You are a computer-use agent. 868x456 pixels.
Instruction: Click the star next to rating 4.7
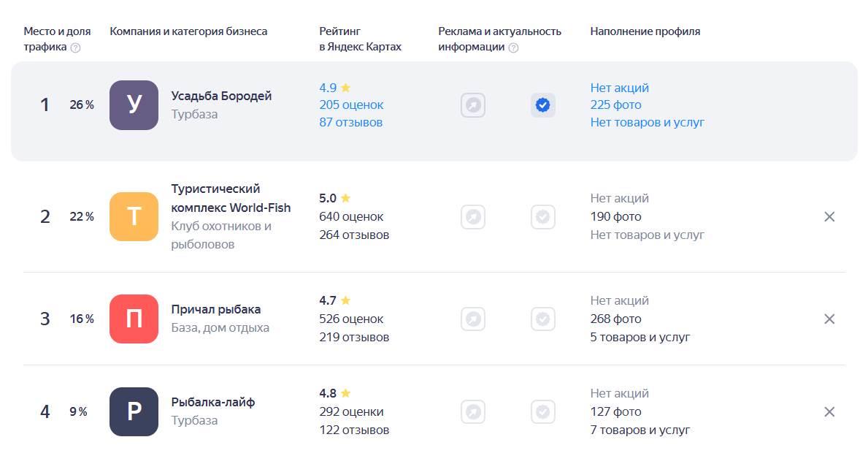pyautogui.click(x=346, y=300)
